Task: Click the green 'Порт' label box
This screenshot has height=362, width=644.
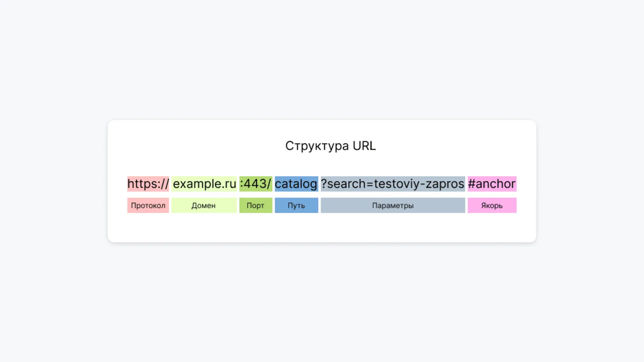Action: click(x=256, y=205)
